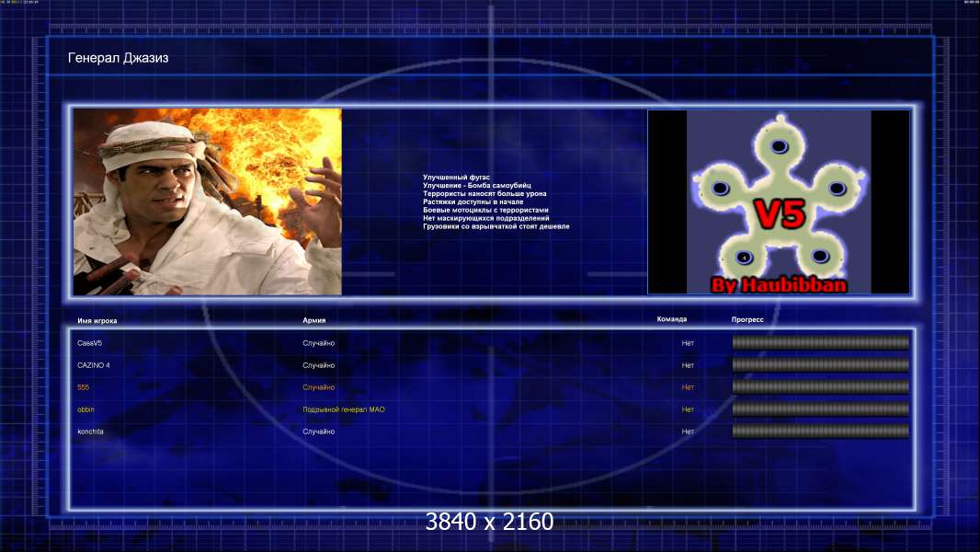This screenshot has height=552, width=980.
Task: Select player name CassV5
Action: [89, 343]
